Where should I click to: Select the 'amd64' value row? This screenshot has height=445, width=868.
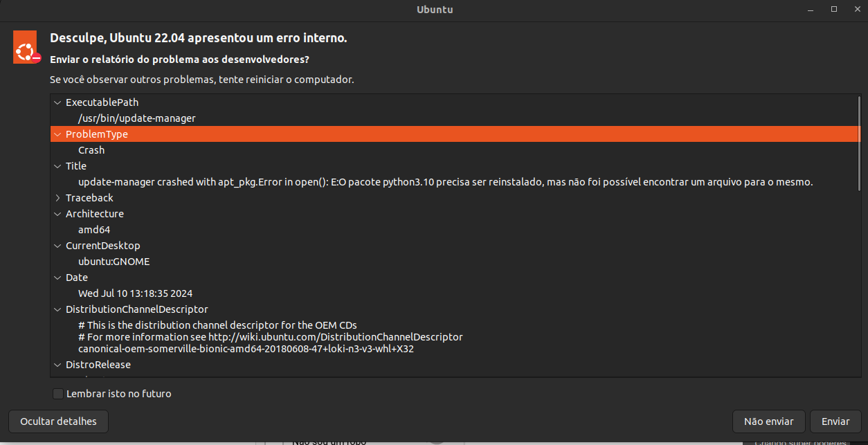94,230
